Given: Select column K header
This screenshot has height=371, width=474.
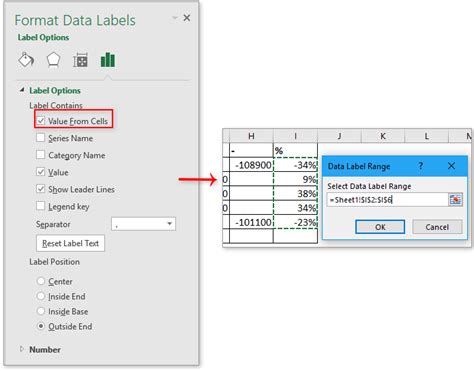Looking at the screenshot, I should pos(383,136).
